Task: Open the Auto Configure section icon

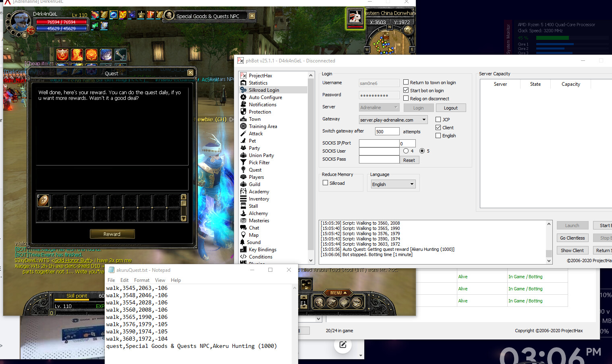Action: pos(243,97)
